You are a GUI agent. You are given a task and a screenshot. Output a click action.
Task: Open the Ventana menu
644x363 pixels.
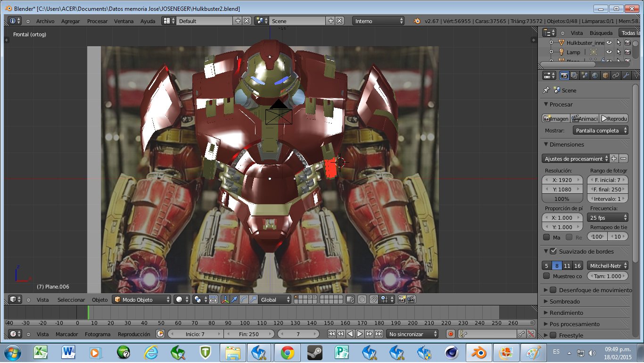coord(124,21)
